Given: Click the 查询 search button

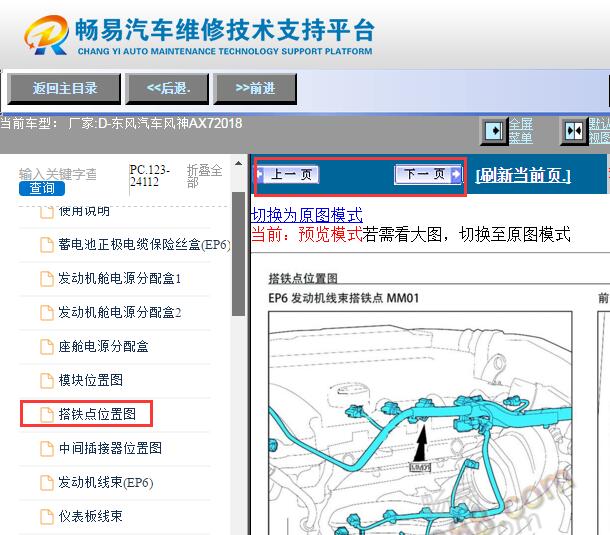Looking at the screenshot, I should coord(42,188).
